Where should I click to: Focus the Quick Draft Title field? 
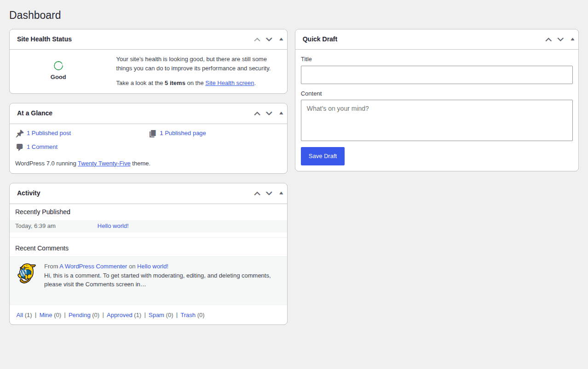[437, 75]
